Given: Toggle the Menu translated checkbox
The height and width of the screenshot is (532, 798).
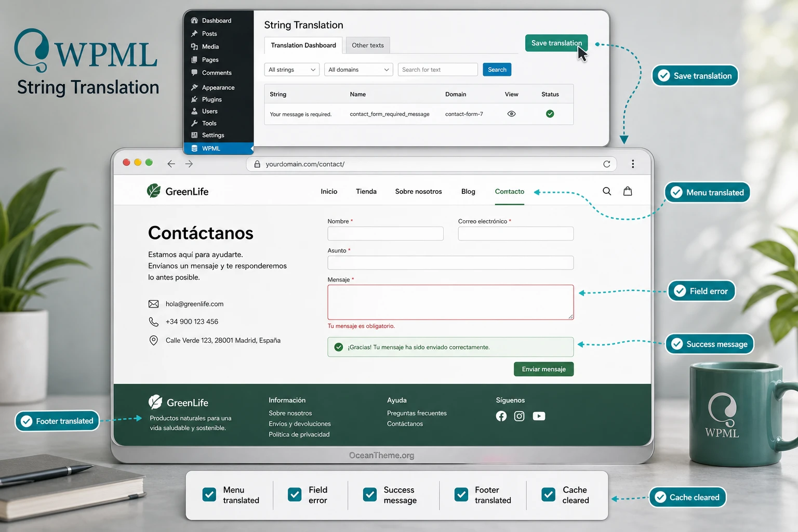Looking at the screenshot, I should click(209, 495).
